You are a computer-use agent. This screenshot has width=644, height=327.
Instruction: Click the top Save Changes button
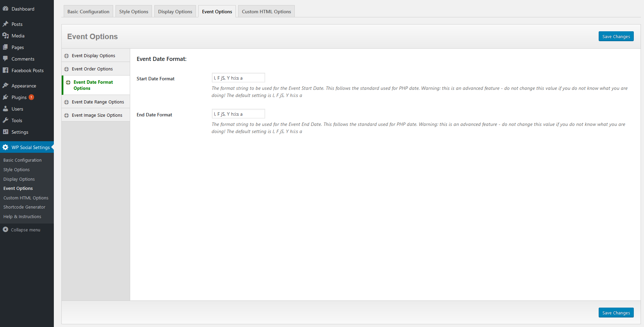point(616,36)
